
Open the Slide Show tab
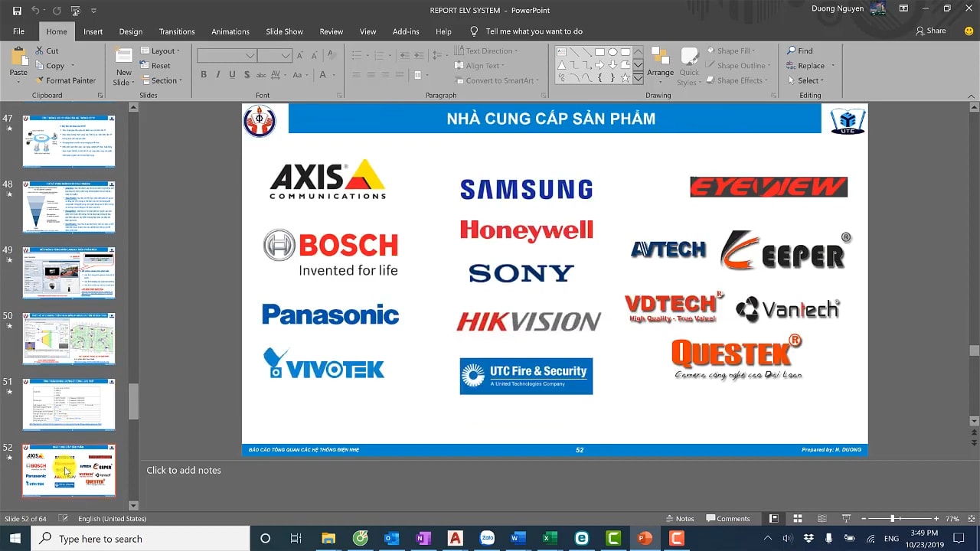click(x=285, y=31)
